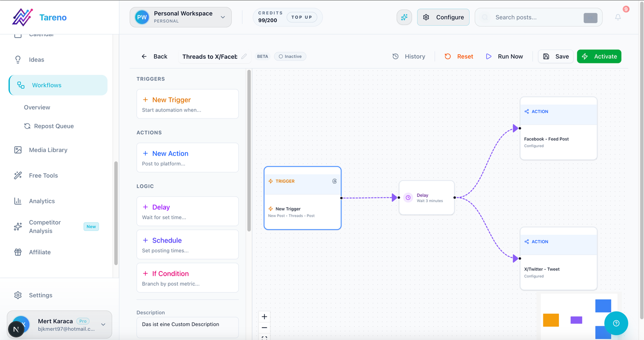Select Workflows Overview sub-item

tap(37, 108)
